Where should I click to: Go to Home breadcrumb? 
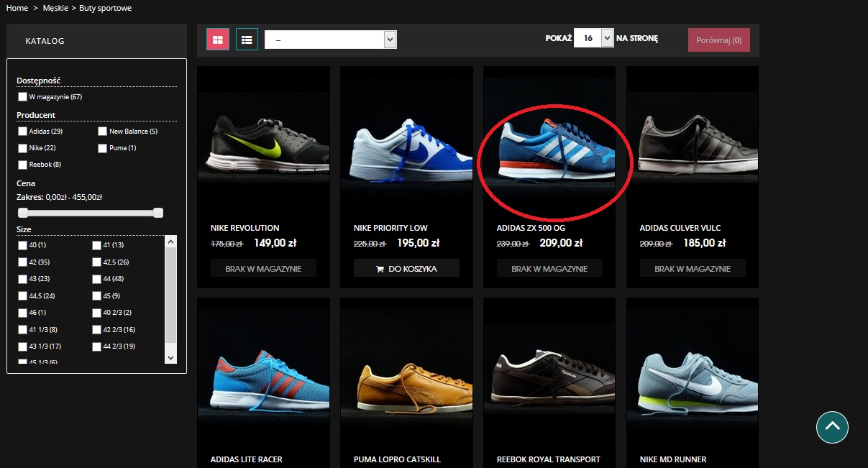[x=17, y=8]
